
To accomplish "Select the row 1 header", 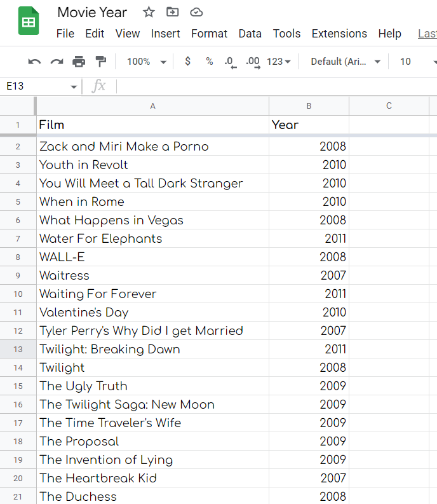I will click(18, 125).
